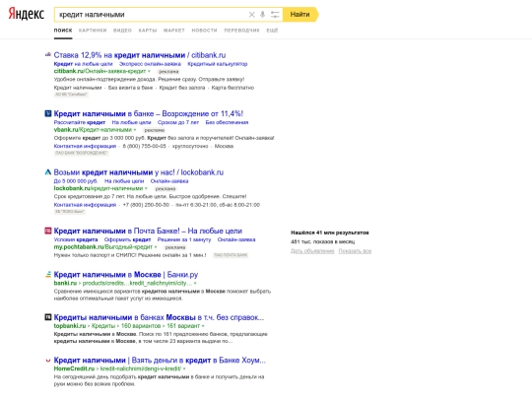Open Контактная информация under lockobank.ru
The width and height of the screenshot is (532, 399).
pyautogui.click(x=85, y=205)
